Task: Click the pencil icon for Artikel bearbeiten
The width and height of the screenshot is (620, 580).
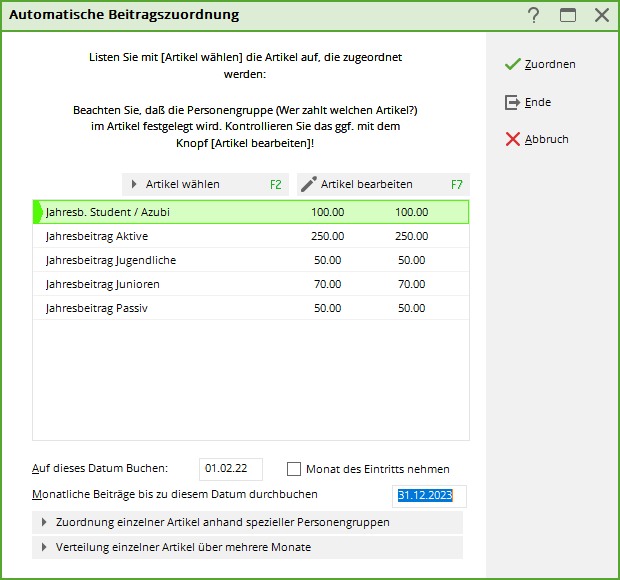Action: point(308,184)
